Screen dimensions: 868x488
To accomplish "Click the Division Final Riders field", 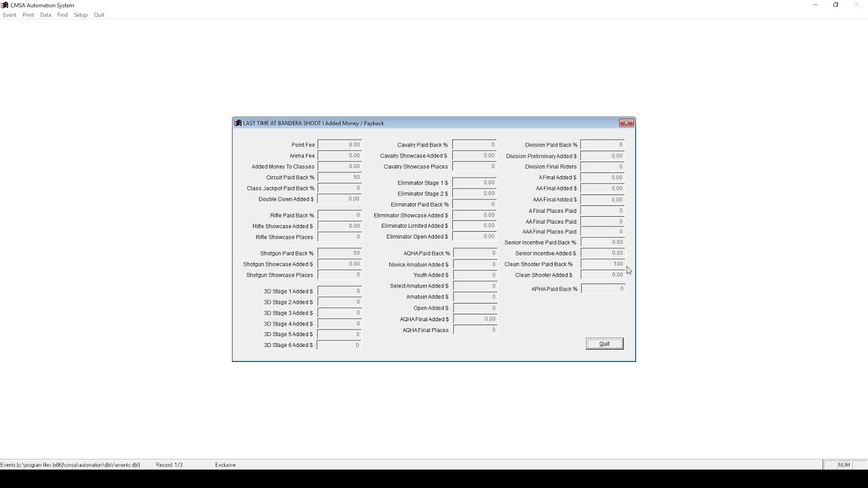I will pyautogui.click(x=603, y=166).
